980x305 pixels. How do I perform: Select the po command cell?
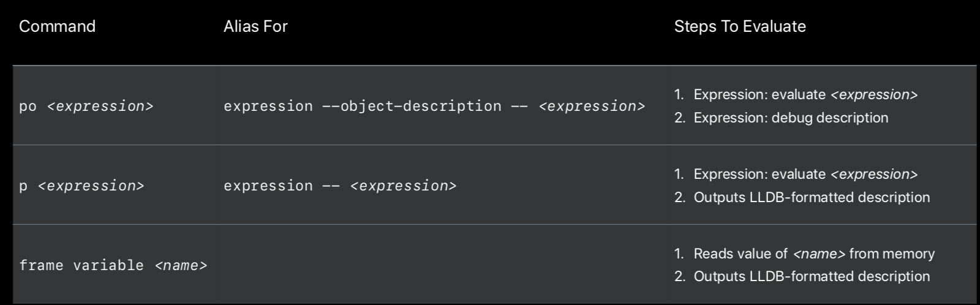tap(28, 107)
